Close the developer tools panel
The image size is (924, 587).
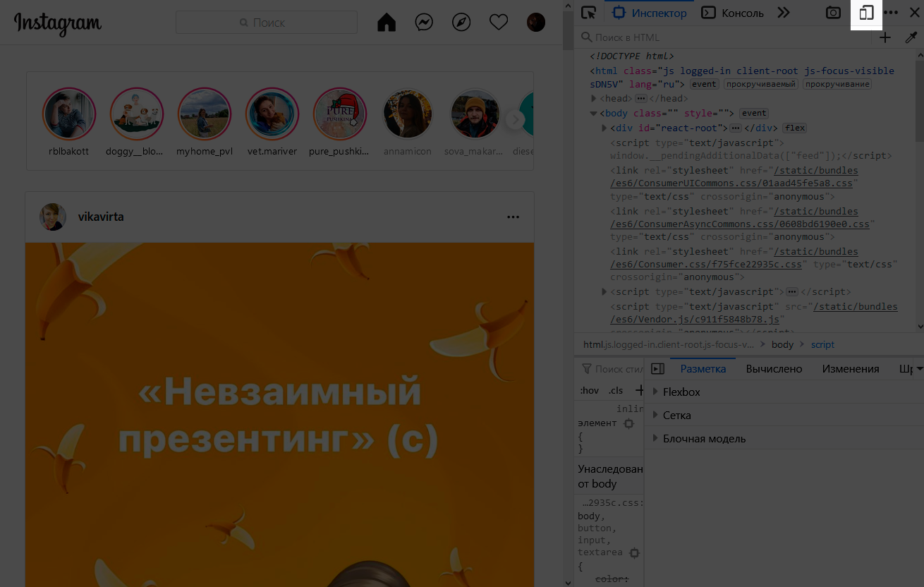[x=914, y=13]
